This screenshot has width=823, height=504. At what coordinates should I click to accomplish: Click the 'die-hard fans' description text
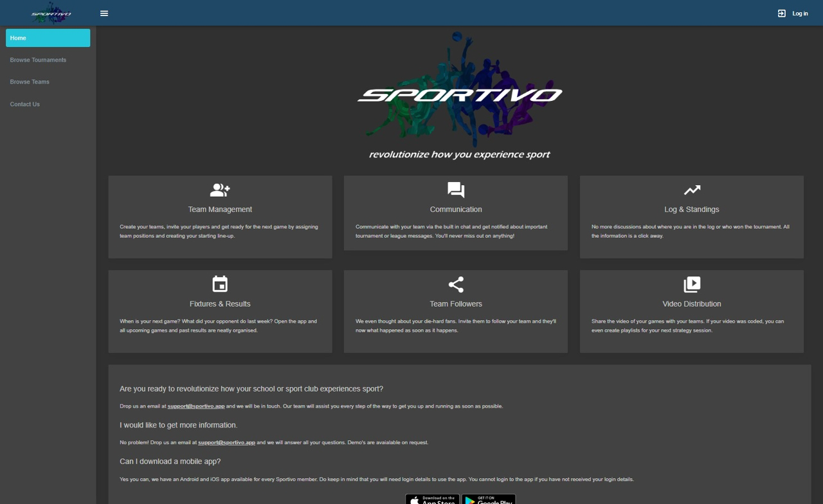tap(456, 326)
